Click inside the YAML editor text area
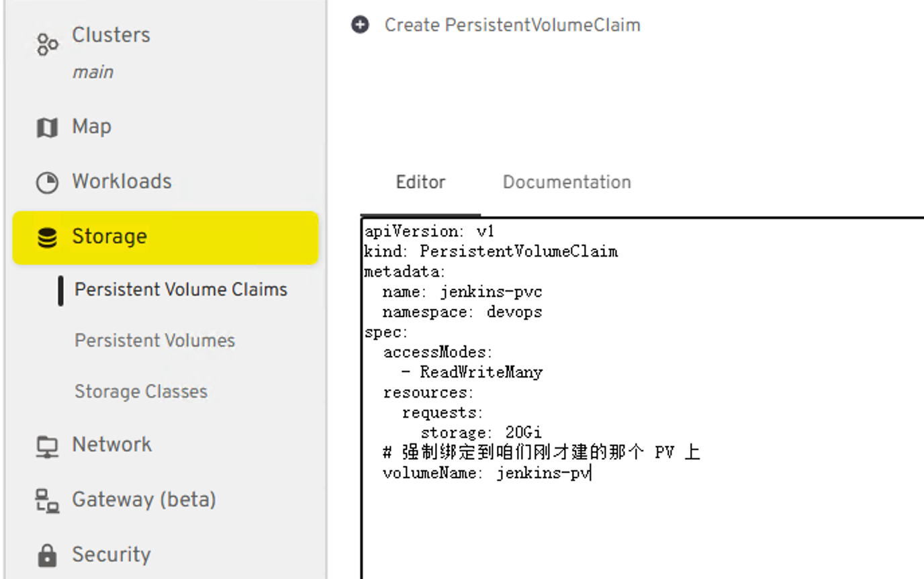 click(638, 524)
